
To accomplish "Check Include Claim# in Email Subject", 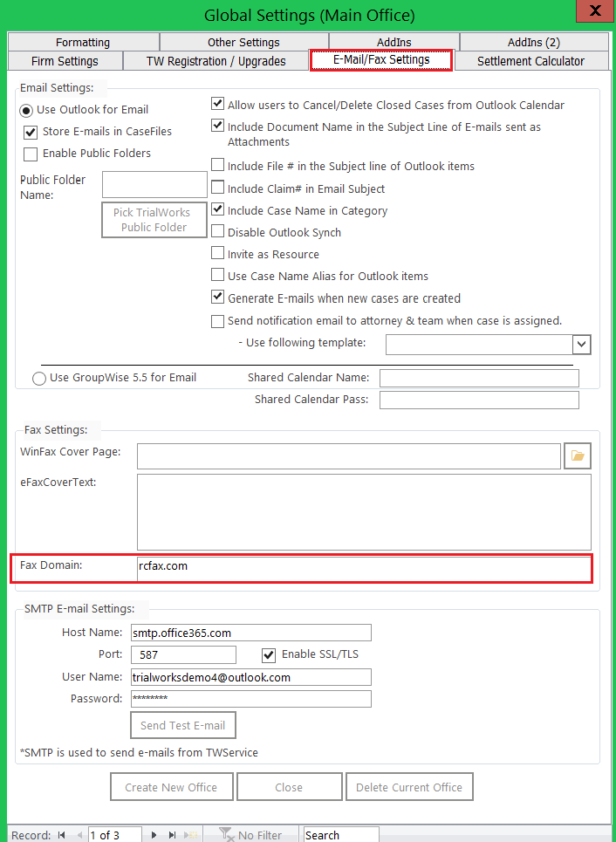I will [217, 187].
